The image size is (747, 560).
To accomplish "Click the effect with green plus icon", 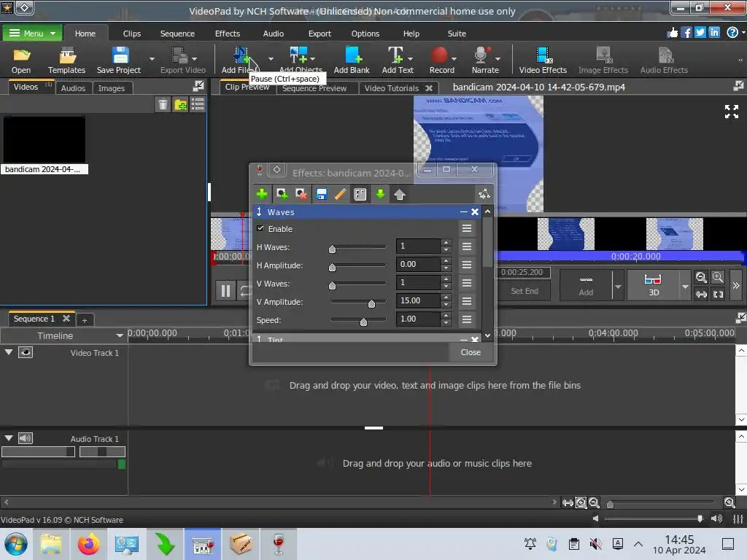I will pos(282,194).
